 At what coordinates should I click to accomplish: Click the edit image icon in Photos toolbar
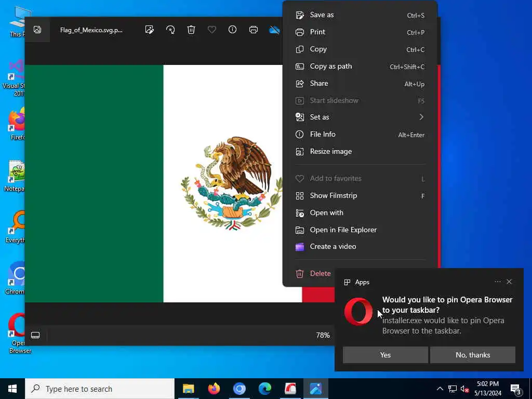(x=149, y=30)
